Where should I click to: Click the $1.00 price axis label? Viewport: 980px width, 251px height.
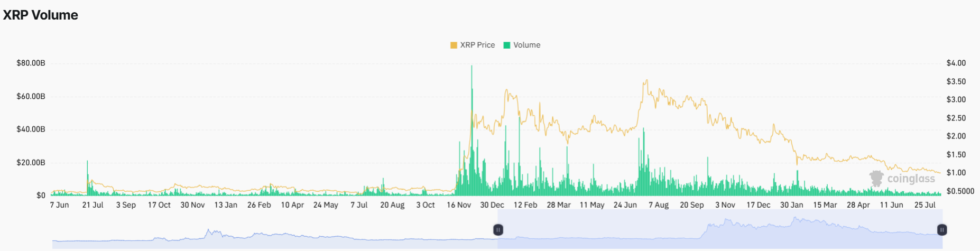pos(956,172)
